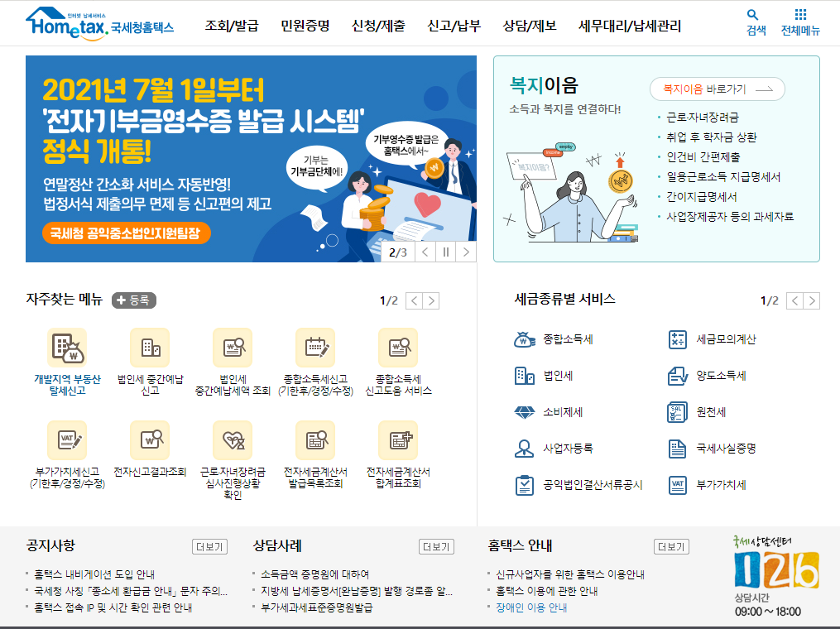Image resolution: width=840 pixels, height=629 pixels.
Task: Go to next 세금종류별 서비스 page
Action: [812, 301]
